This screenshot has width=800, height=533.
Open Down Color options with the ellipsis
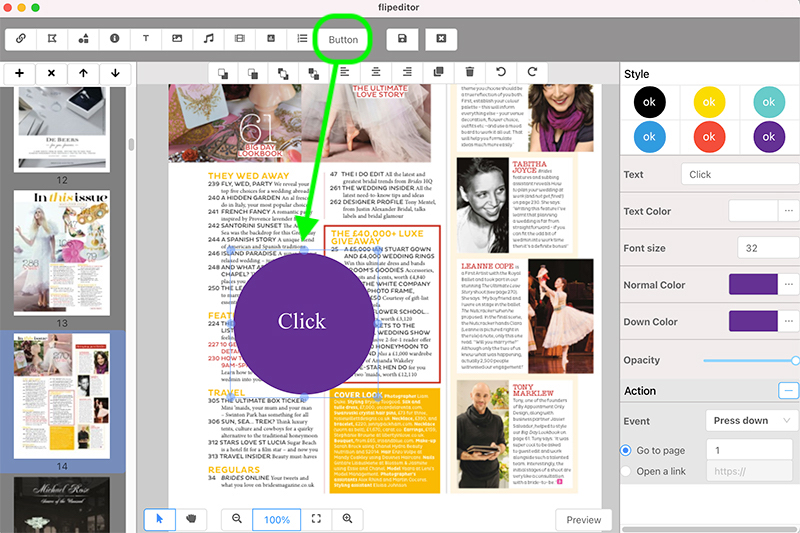pos(788,321)
